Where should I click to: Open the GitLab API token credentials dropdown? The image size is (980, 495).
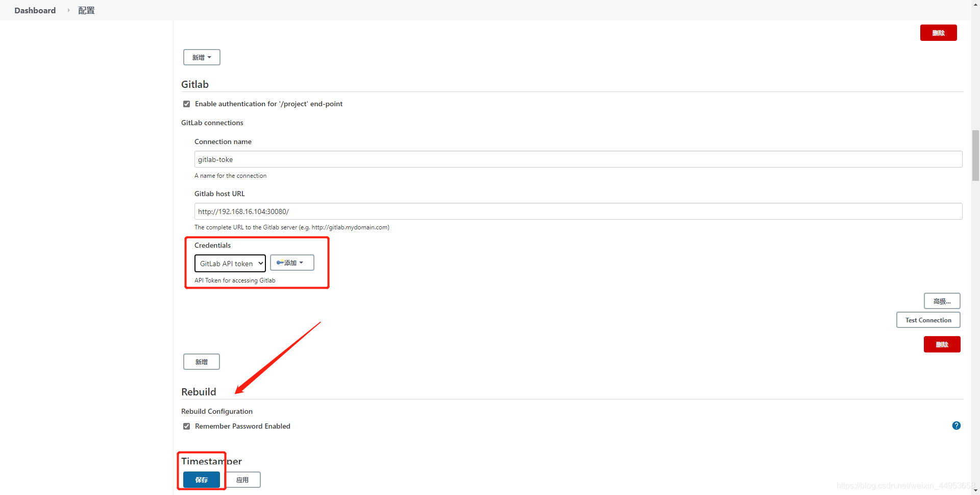coord(230,263)
